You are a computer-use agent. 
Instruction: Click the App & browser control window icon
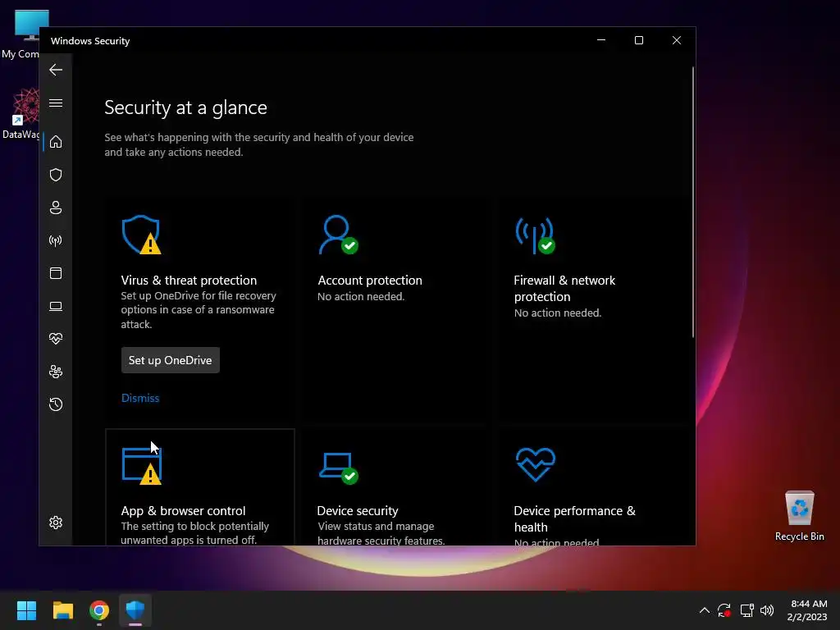click(142, 466)
